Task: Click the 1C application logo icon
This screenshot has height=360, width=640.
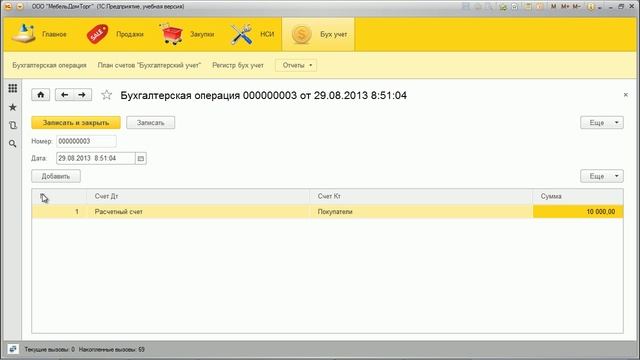Action: 8,7
